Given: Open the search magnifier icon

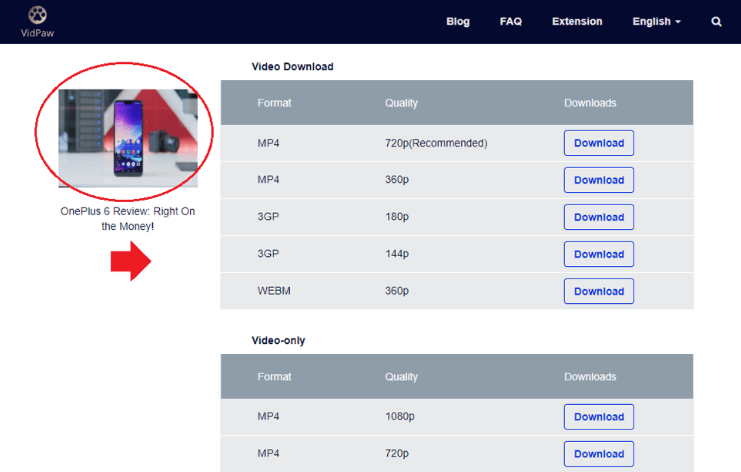Looking at the screenshot, I should pos(716,22).
